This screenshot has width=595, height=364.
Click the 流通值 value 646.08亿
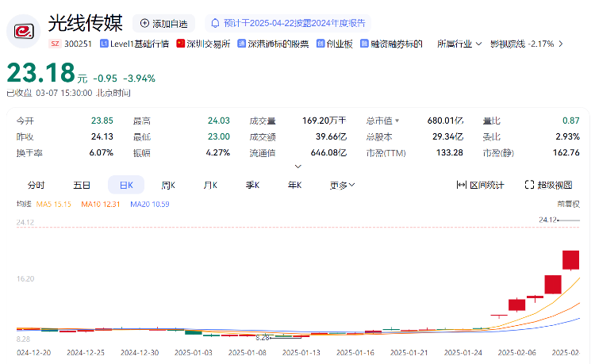point(328,152)
